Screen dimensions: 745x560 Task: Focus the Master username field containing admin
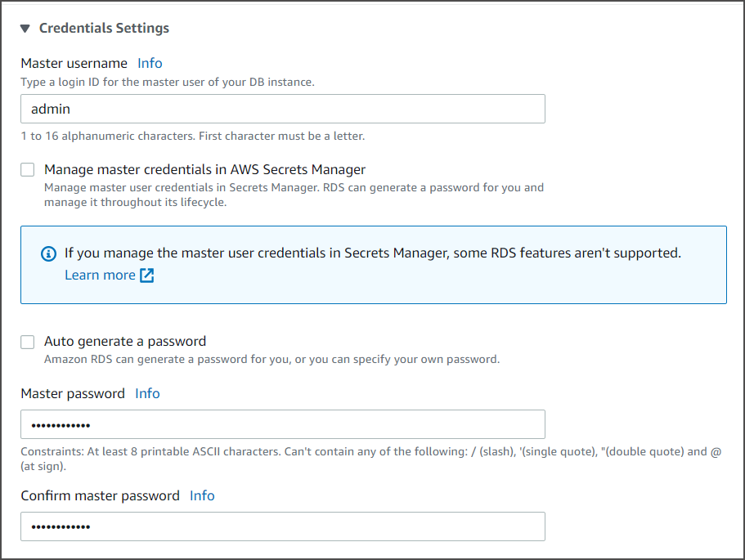(282, 109)
